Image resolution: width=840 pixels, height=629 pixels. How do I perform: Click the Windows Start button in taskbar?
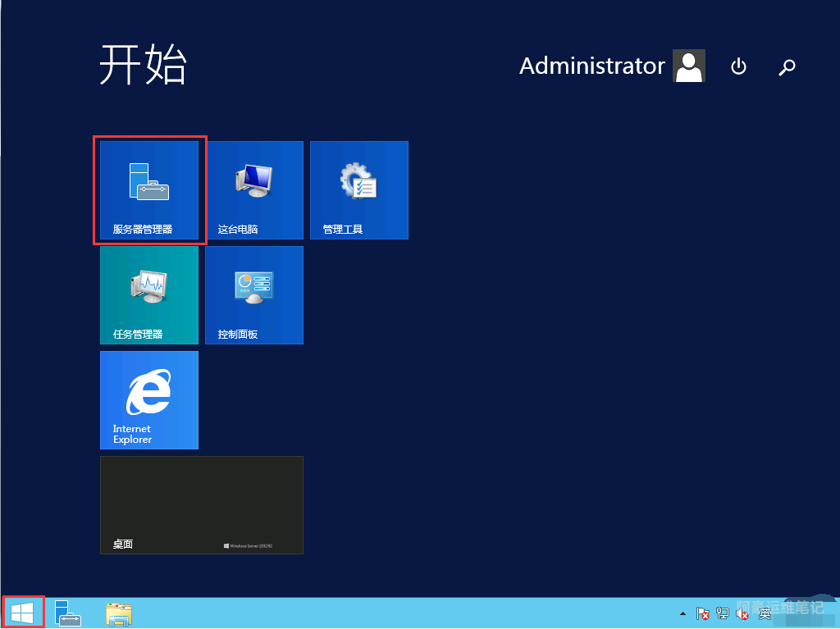coord(23,613)
